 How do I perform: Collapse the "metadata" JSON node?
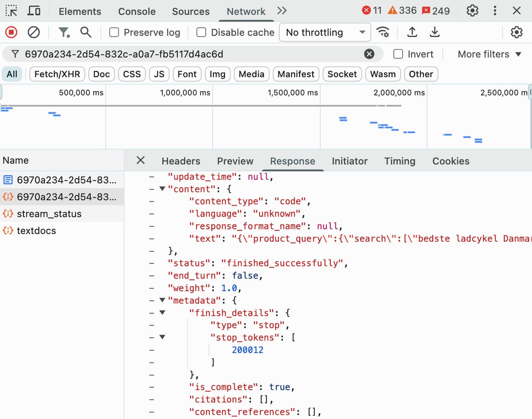162,300
